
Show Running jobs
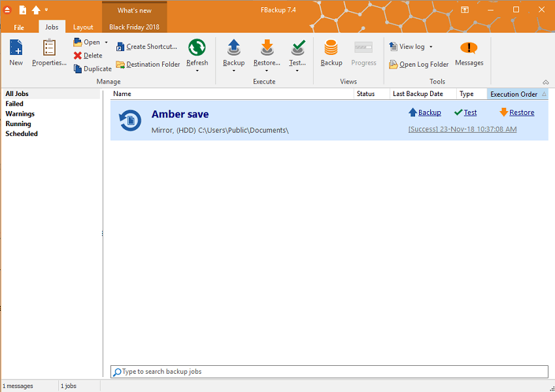(x=18, y=124)
